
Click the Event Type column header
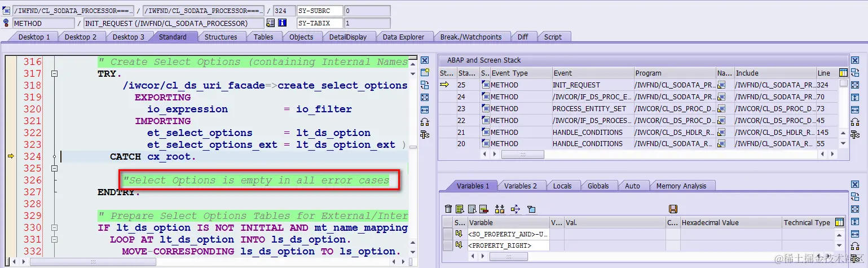pyautogui.click(x=521, y=73)
